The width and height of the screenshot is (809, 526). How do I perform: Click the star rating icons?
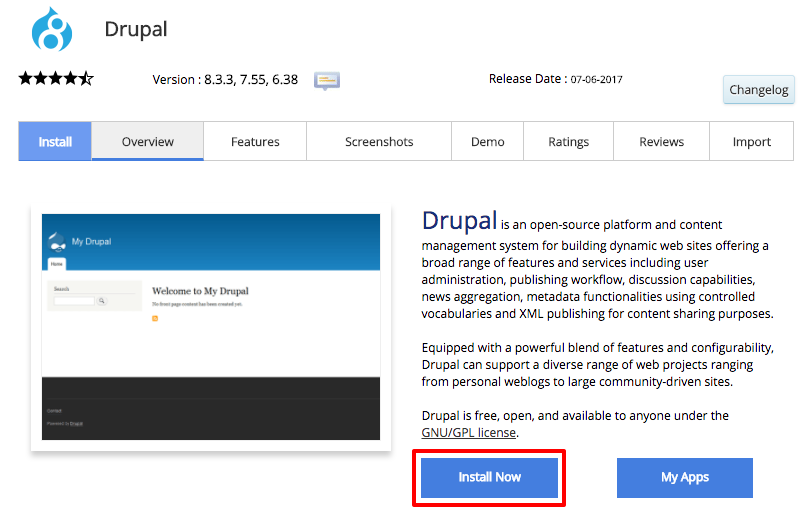(x=56, y=78)
